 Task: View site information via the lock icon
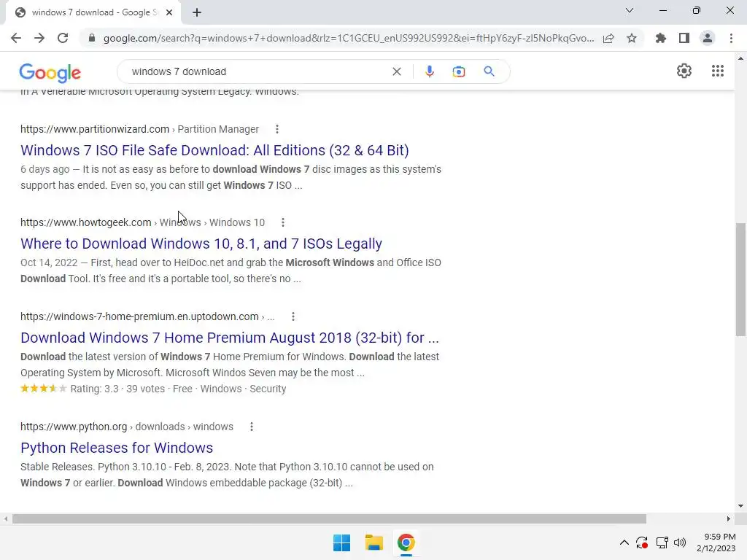pos(92,38)
